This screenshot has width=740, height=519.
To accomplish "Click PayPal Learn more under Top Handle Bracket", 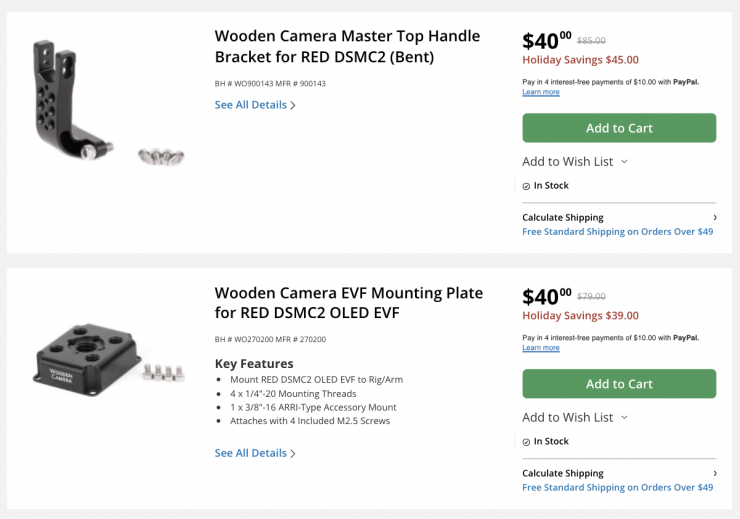I will [541, 93].
